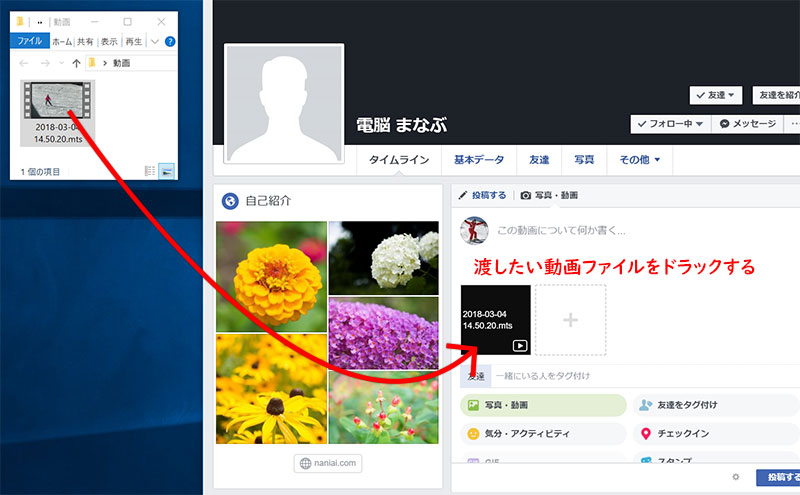Viewport: 800px width, 495px height.
Task: Switch to the ホーム ribbon tab in Explorer
Action: (x=62, y=41)
